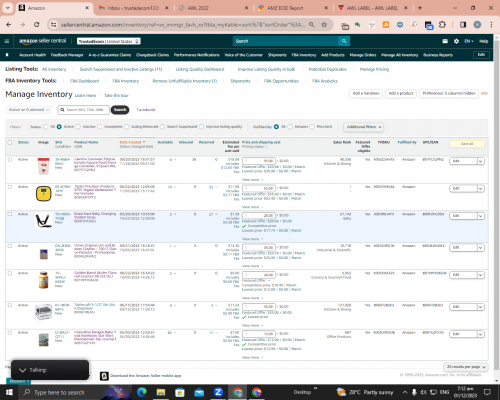Open a new browser tab with plus icon
This screenshot has width=500, height=400.
point(420,8)
